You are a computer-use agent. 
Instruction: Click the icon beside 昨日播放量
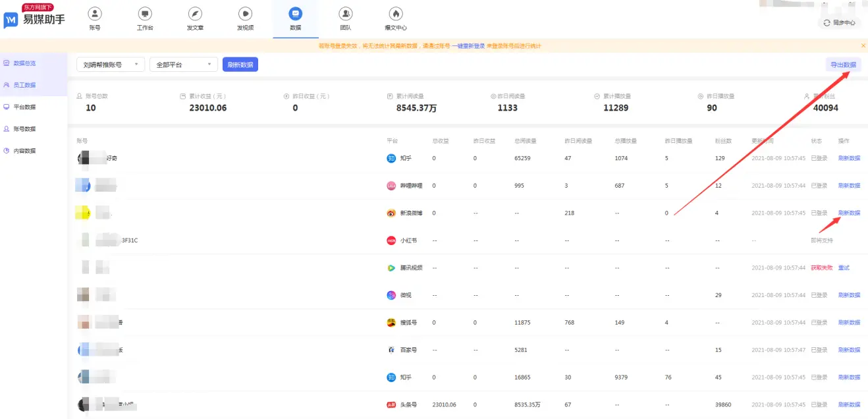point(700,96)
